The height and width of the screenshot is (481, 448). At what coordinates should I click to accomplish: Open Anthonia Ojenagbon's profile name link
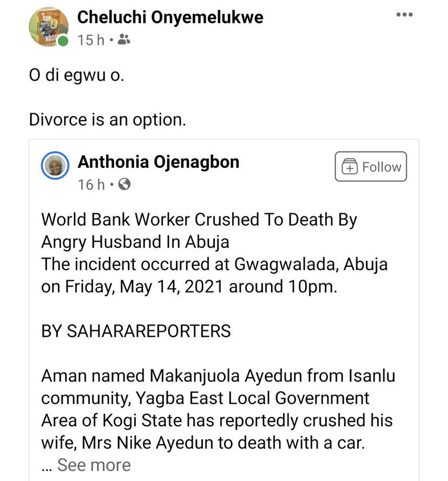(159, 161)
